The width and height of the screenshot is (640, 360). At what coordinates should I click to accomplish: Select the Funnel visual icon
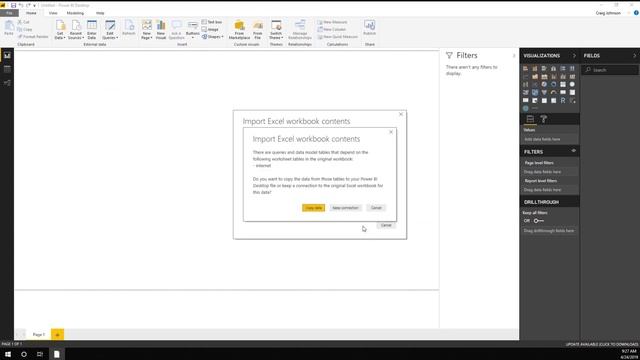click(x=544, y=93)
